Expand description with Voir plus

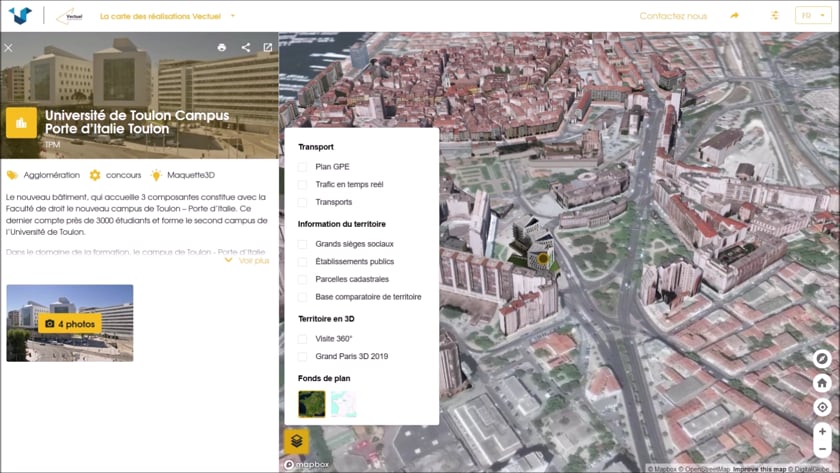(247, 260)
